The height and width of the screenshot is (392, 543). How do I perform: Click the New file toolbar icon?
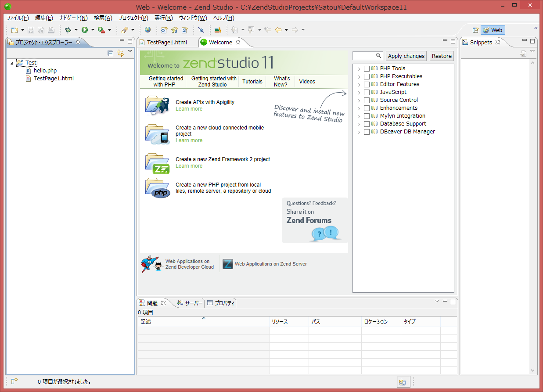[x=14, y=30]
